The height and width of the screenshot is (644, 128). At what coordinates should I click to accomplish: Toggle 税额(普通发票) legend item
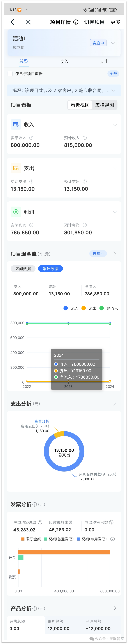pyautogui.click(x=59, y=539)
